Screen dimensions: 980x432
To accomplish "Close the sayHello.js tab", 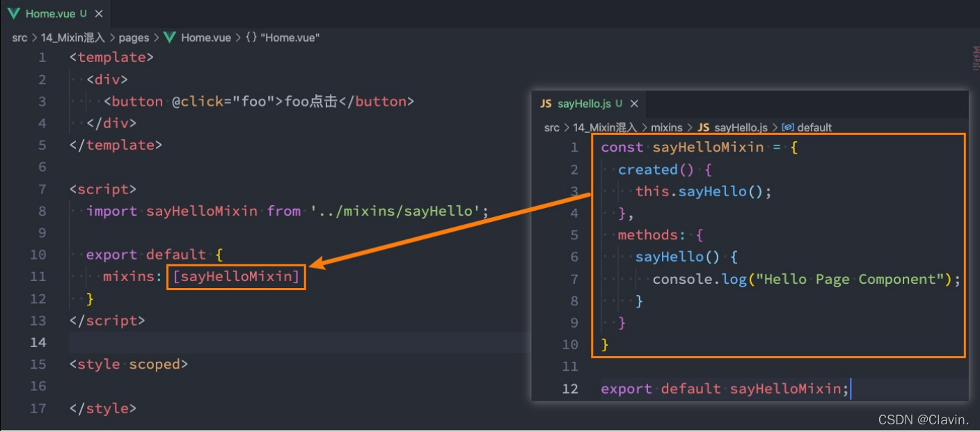I will point(634,104).
